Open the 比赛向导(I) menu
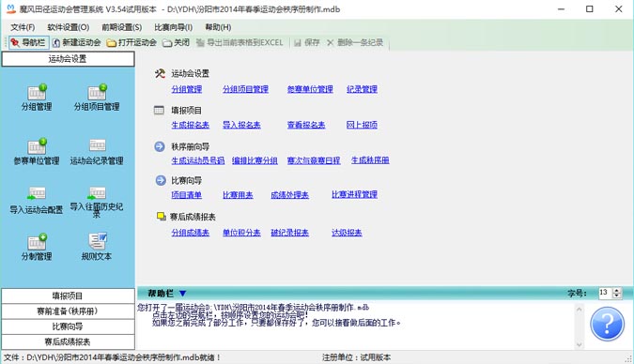This screenshot has height=364, width=634. point(174,27)
